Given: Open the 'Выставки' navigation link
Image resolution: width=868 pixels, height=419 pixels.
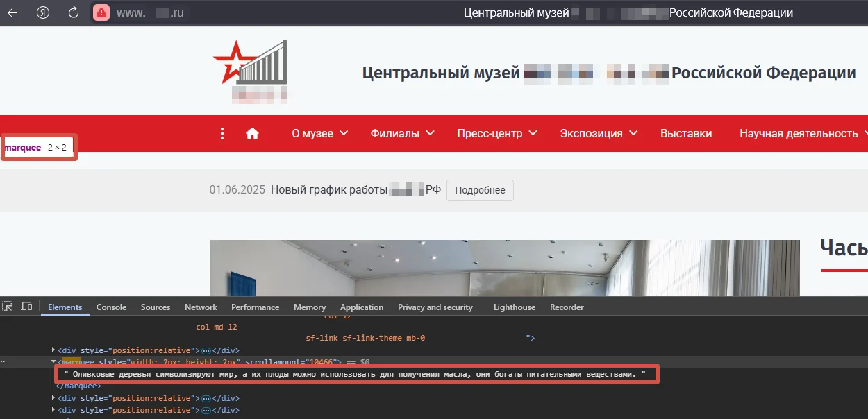Looking at the screenshot, I should (685, 133).
